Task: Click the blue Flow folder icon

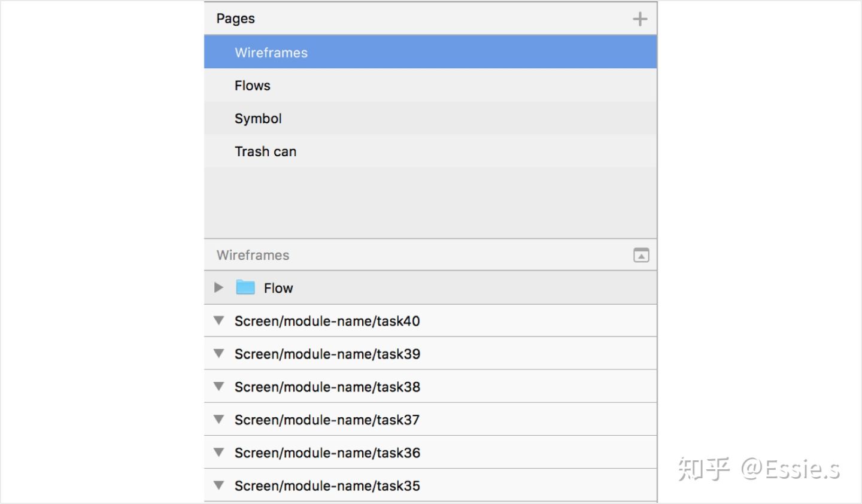Action: pos(245,288)
